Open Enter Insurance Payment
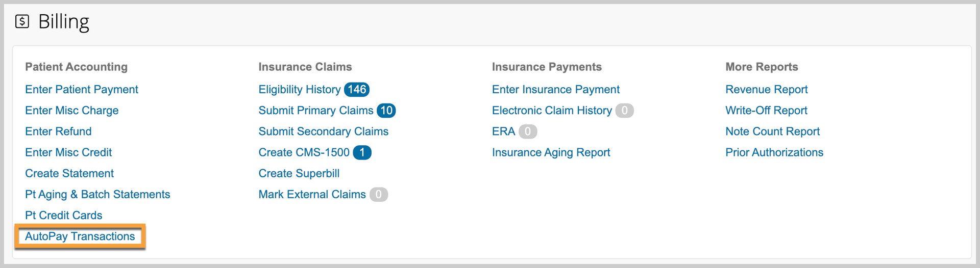980x268 pixels. 555,90
